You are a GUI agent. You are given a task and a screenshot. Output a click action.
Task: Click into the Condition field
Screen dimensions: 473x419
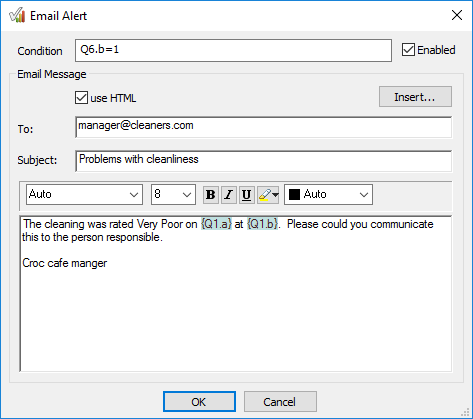point(233,50)
